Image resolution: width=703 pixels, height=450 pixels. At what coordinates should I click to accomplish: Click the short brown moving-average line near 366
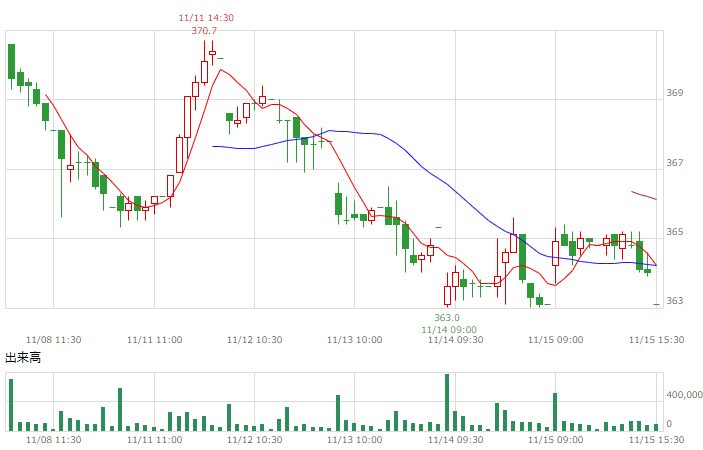click(x=644, y=195)
